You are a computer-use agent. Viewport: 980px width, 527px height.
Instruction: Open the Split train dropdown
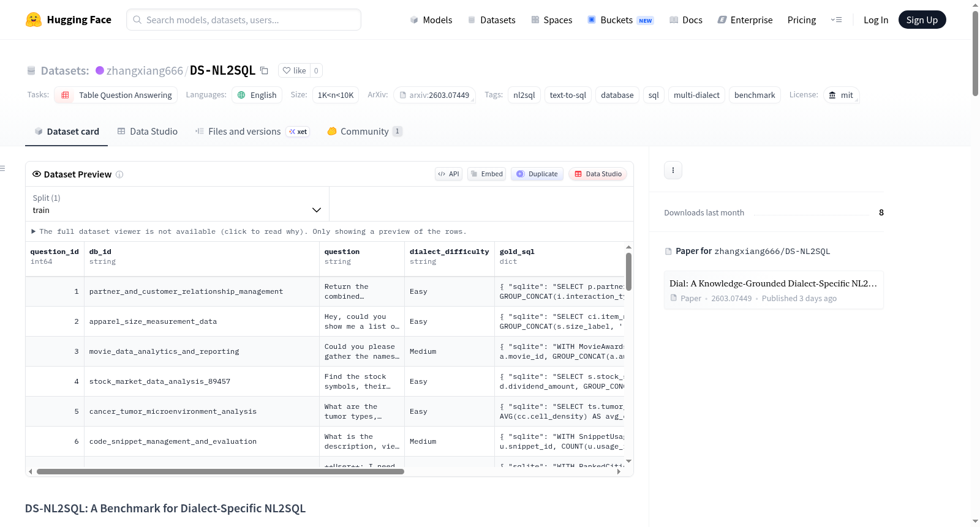pos(177,204)
